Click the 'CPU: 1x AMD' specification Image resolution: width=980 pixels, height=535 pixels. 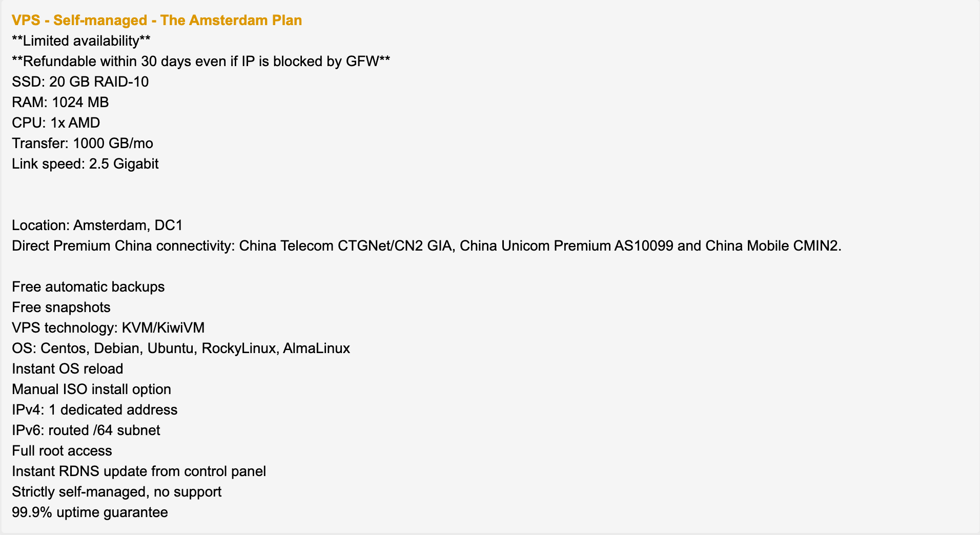56,123
